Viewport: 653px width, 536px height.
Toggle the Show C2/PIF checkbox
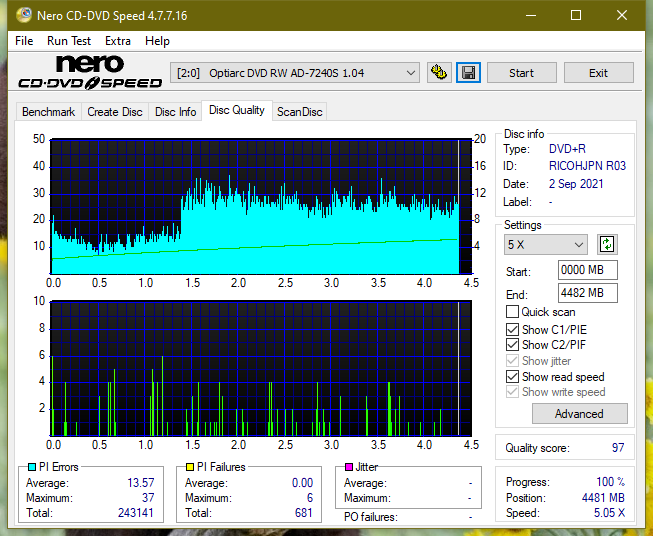pyautogui.click(x=512, y=345)
